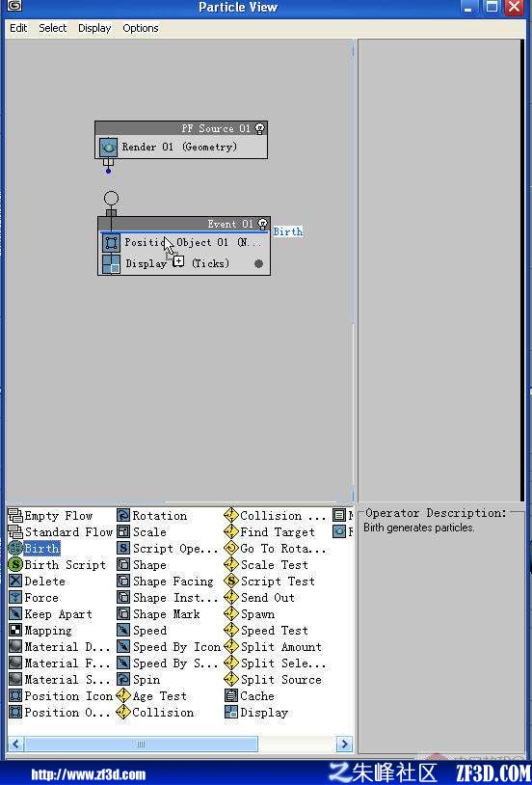Click the Display operator's gray color dot
The width and height of the screenshot is (532, 785).
[x=258, y=264]
